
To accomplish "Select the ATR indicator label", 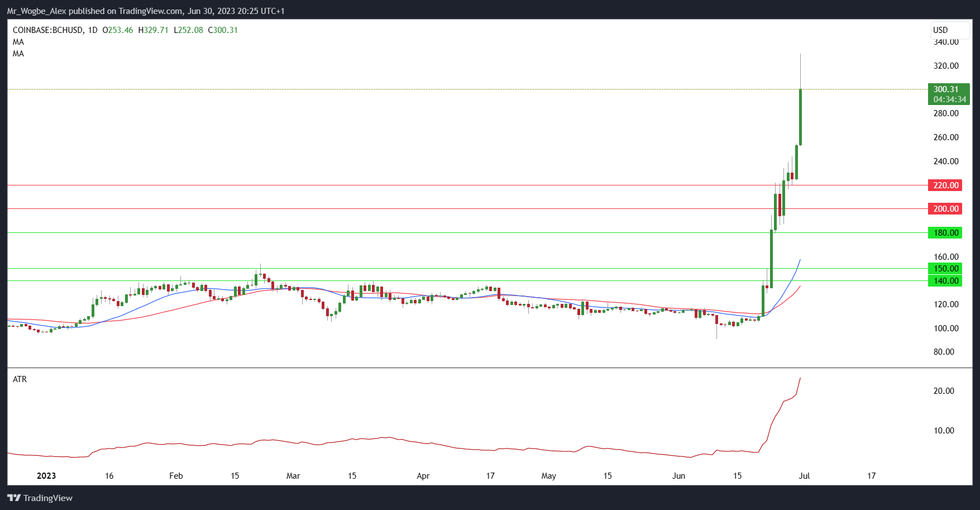I will point(20,379).
